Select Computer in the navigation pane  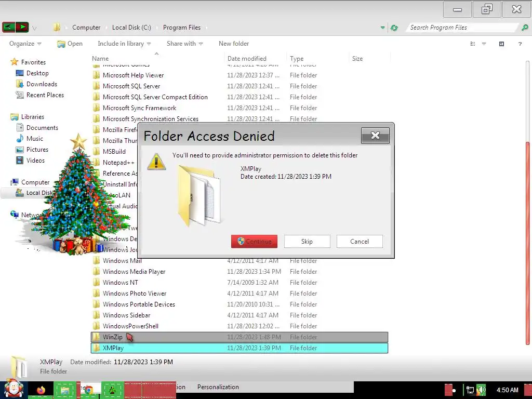click(35, 182)
